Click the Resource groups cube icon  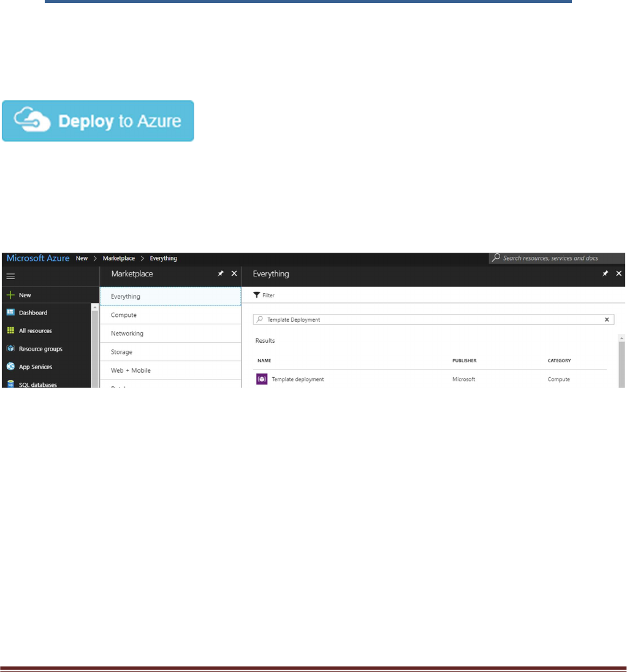(10, 348)
